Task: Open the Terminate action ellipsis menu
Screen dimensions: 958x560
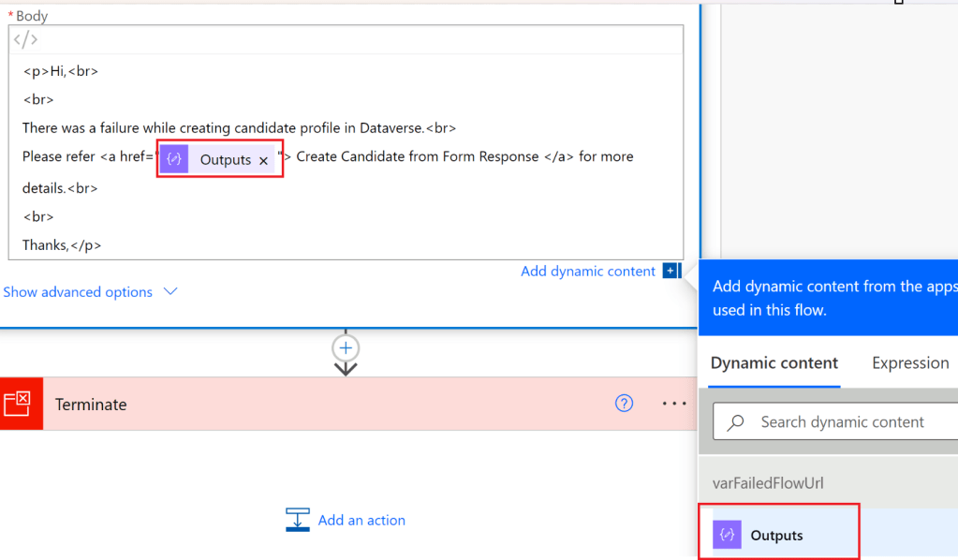Action: pyautogui.click(x=674, y=404)
